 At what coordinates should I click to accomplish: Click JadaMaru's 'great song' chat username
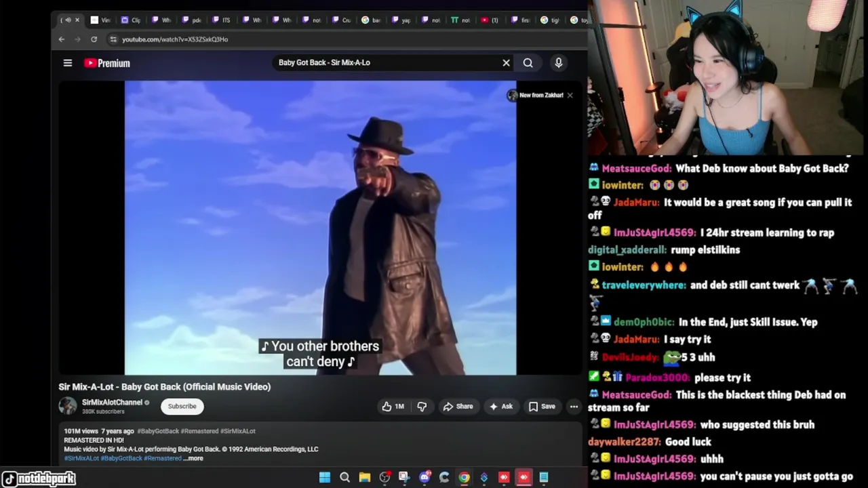637,203
